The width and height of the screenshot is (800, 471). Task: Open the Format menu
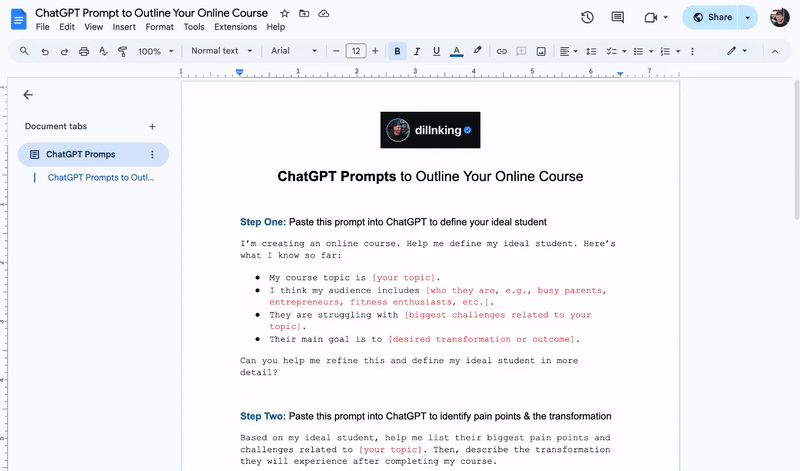tap(160, 27)
